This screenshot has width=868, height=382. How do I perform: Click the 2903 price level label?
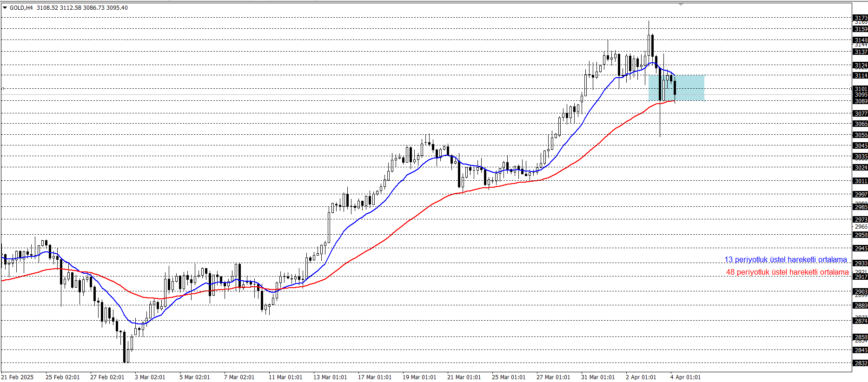(x=861, y=292)
